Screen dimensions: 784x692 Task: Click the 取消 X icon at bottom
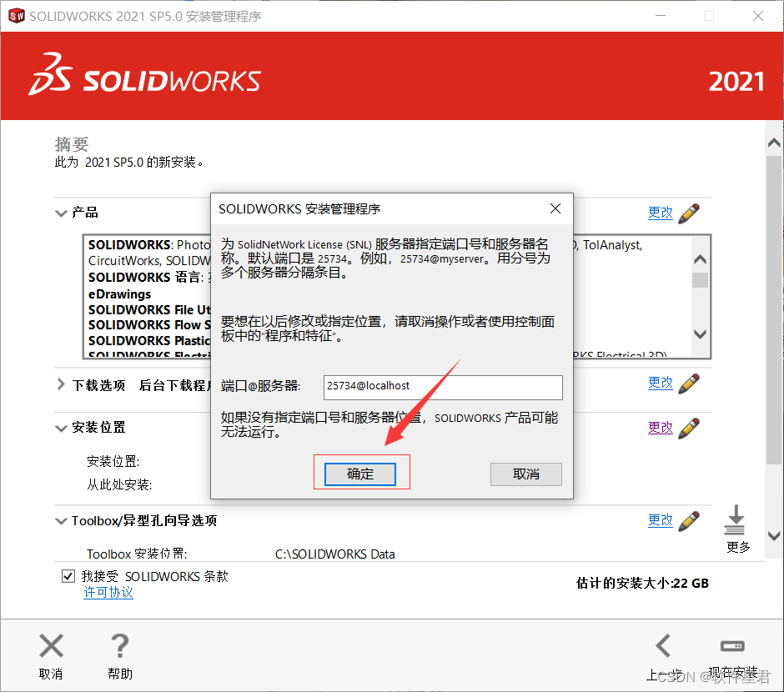pos(51,645)
